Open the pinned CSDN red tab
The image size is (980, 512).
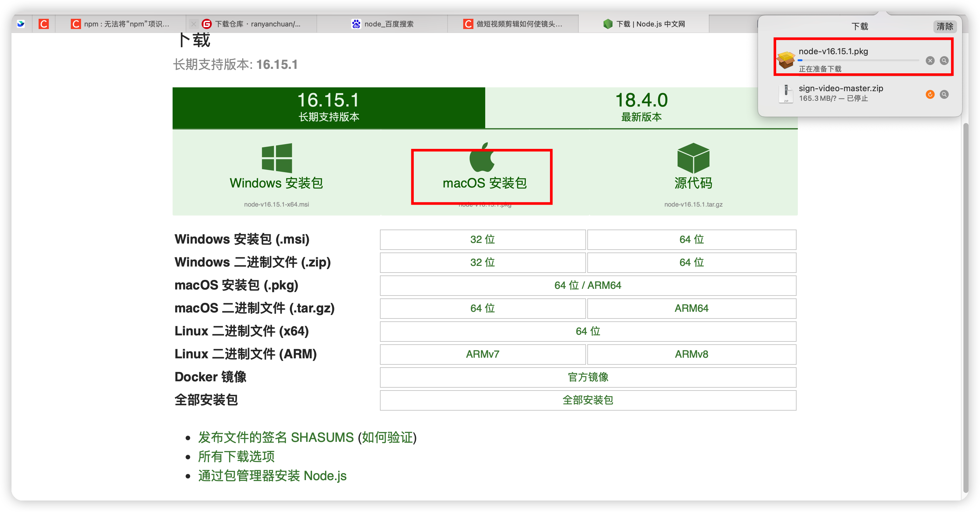click(x=44, y=24)
